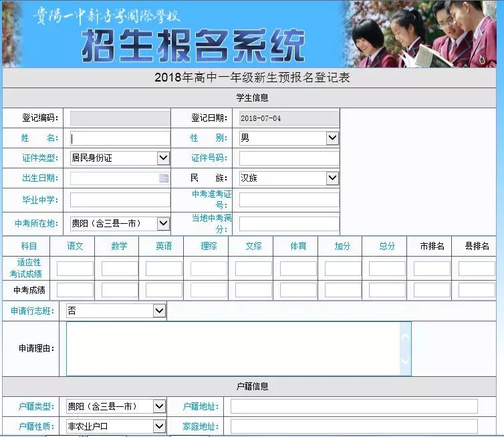Image resolution: width=504 pixels, height=437 pixels.
Task: Click 适应性考试成绩 加分 score box
Action: pyautogui.click(x=343, y=269)
